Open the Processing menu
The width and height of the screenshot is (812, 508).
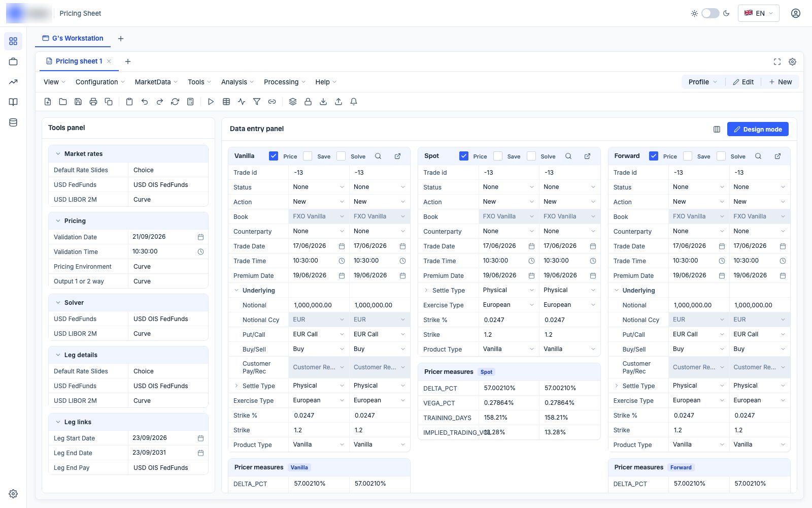(285, 82)
